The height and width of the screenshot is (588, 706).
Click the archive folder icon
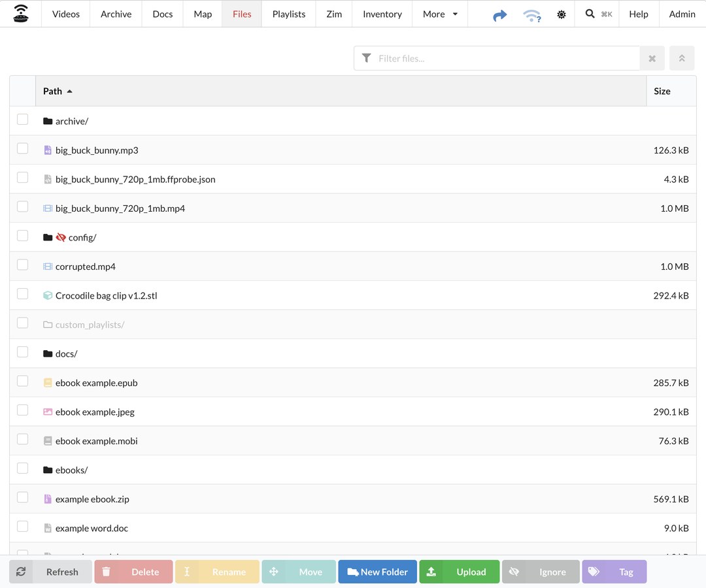[48, 121]
